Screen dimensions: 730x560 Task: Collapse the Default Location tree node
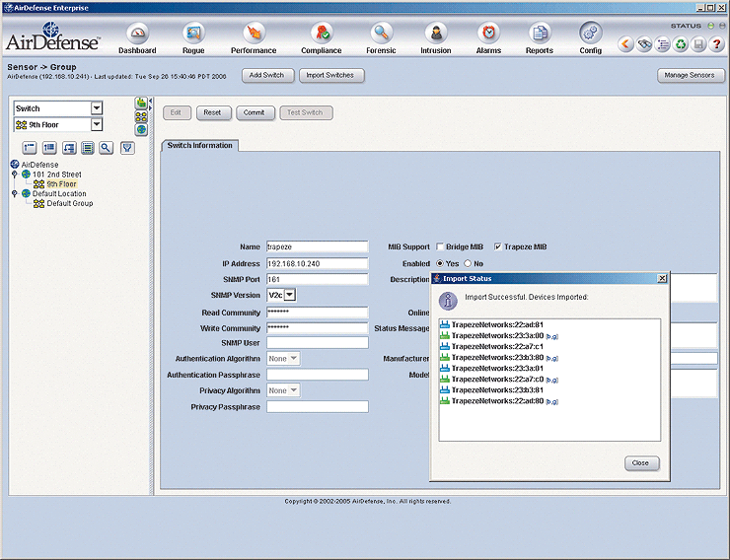(15, 193)
